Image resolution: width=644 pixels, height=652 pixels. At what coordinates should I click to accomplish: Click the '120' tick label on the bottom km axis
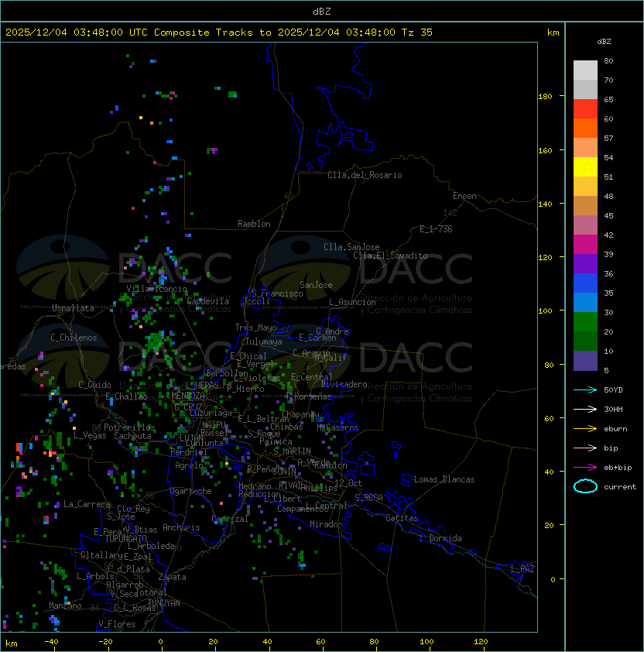pos(481,642)
